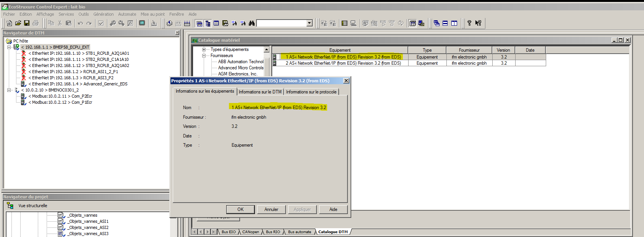The width and height of the screenshot is (644, 237).
Task: Switch to Informations sur le DTM tab
Action: (260, 92)
